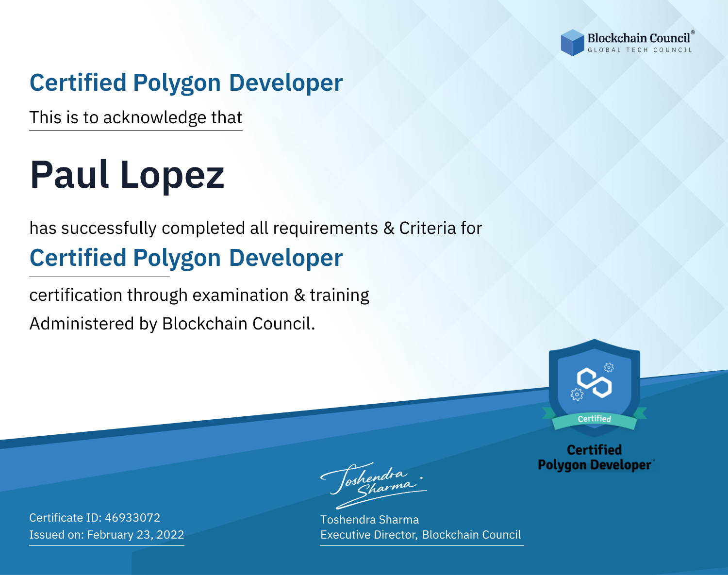The height and width of the screenshot is (575, 728).
Task: Click 'Certified Polygon Developer' caption under badge
Action: [596, 458]
